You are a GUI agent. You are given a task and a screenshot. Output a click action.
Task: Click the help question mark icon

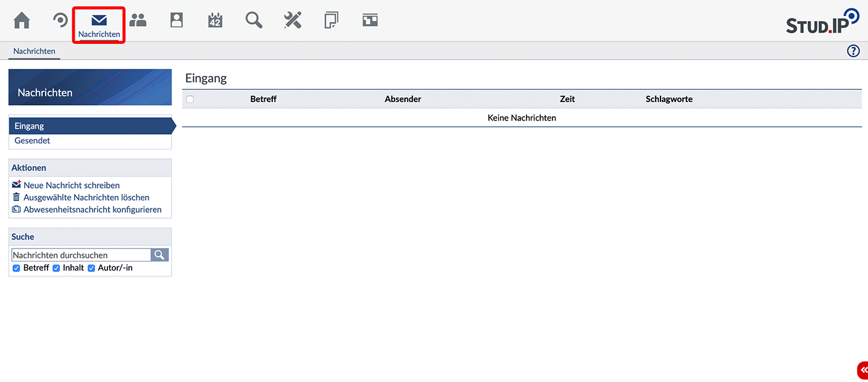click(853, 51)
